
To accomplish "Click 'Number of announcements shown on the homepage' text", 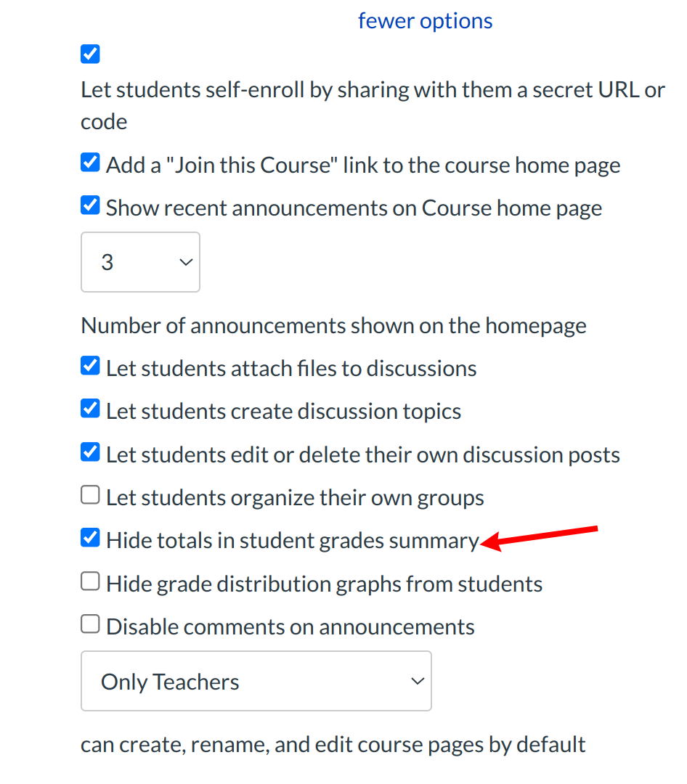I will point(333,326).
